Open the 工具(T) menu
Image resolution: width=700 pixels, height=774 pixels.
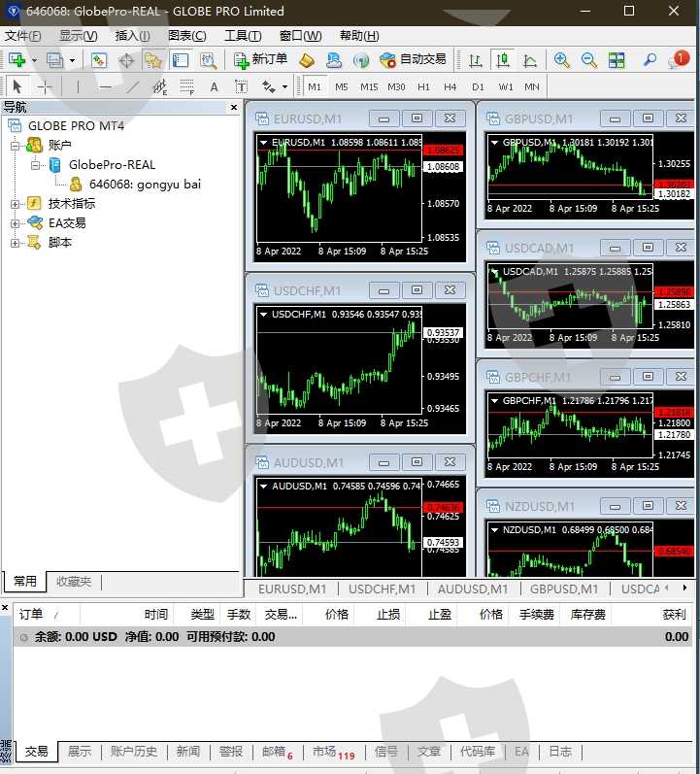243,36
